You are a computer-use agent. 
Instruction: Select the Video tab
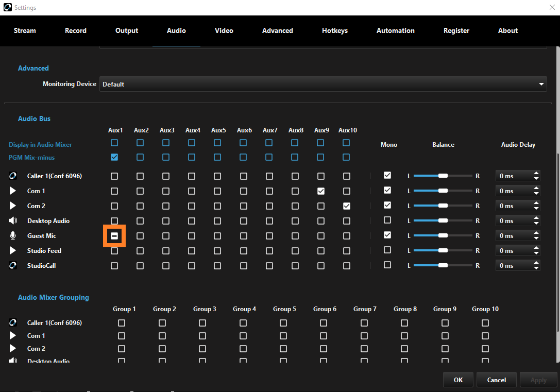224,31
